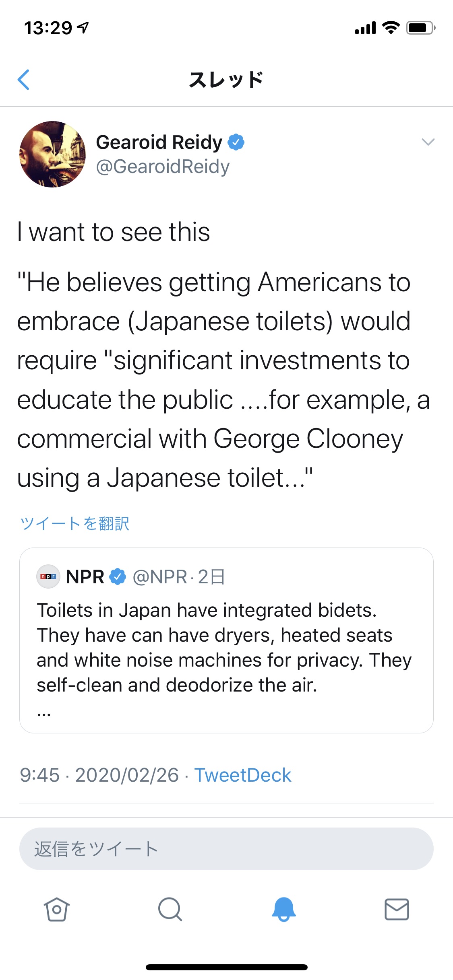Tap the NPR verified checkmark
This screenshot has width=453, height=980.
pyautogui.click(x=117, y=576)
